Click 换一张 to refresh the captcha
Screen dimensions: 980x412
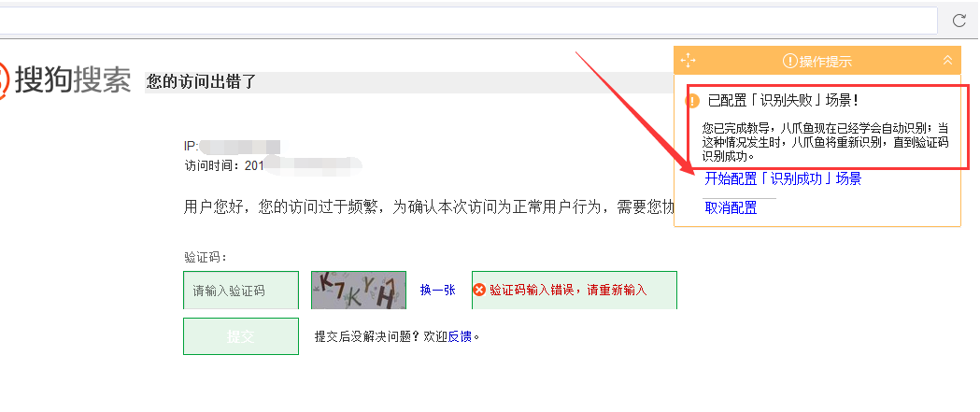437,291
